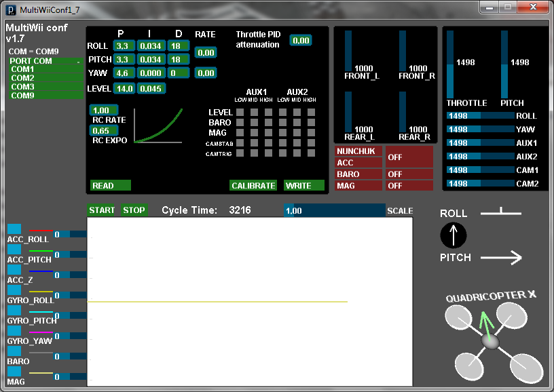Viewport: 554px width, 392px height.
Task: Click the READ button
Action: click(111, 185)
